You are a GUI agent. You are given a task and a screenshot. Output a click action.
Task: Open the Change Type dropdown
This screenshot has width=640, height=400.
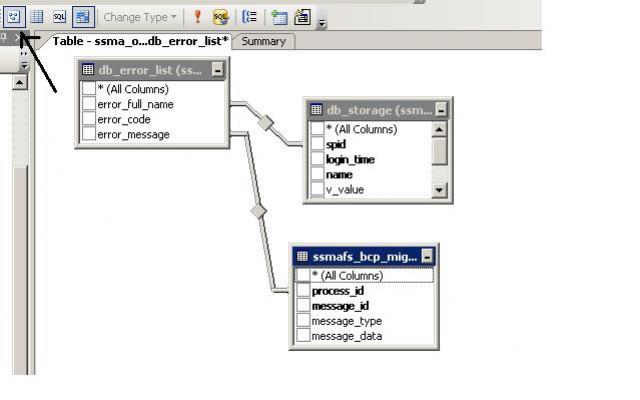140,17
